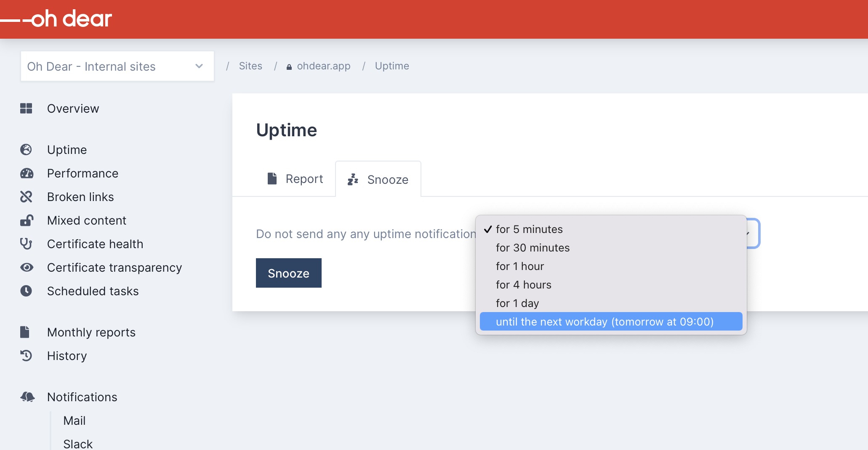This screenshot has height=450, width=868.
Task: Open ohdear.app breadcrumb link
Action: [x=324, y=66]
